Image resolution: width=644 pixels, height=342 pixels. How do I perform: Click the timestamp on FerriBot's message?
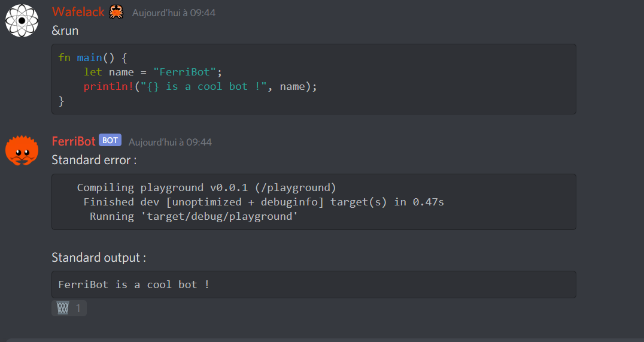click(170, 142)
